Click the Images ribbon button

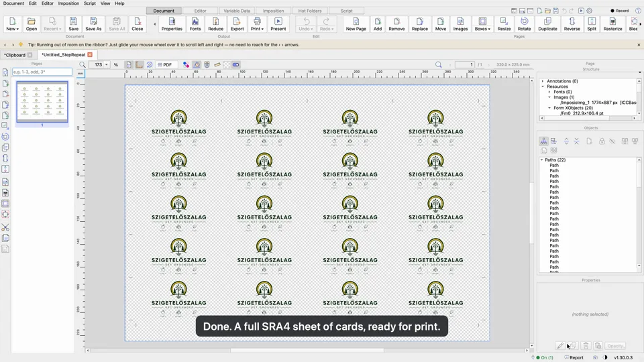point(460,24)
